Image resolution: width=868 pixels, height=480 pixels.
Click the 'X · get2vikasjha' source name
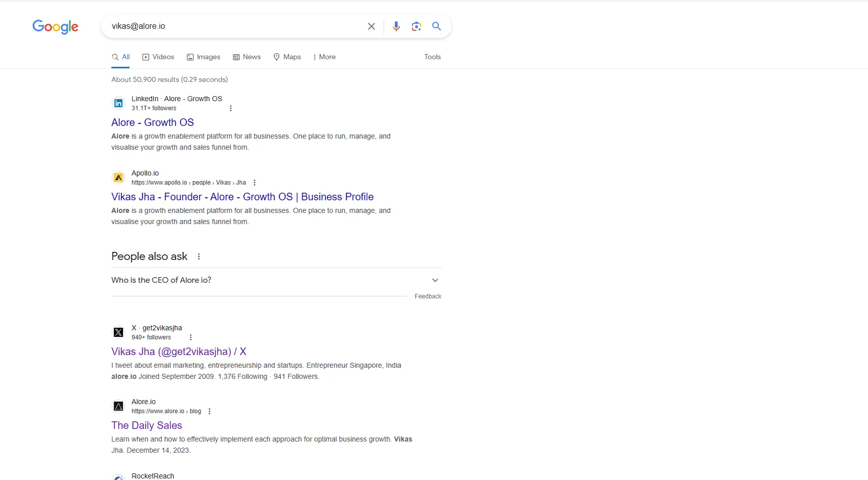point(157,328)
